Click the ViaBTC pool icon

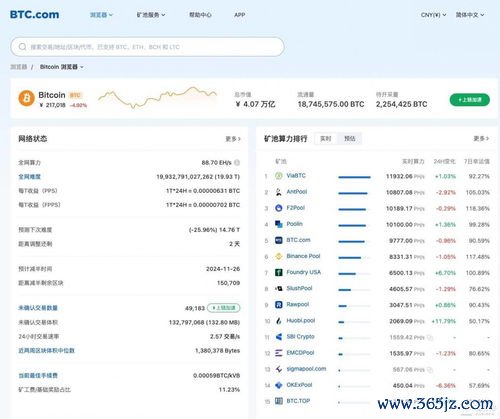pos(279,176)
